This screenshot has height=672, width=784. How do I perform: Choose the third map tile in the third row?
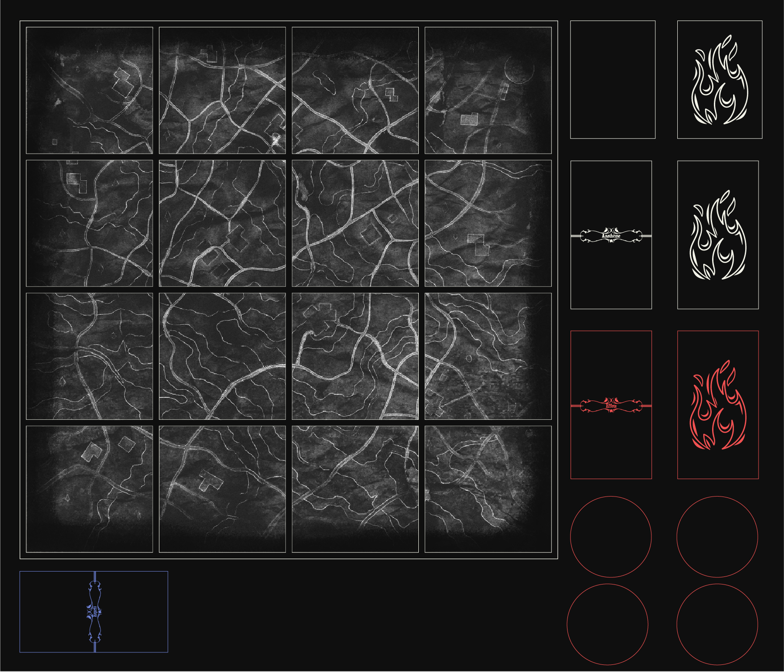(355, 356)
